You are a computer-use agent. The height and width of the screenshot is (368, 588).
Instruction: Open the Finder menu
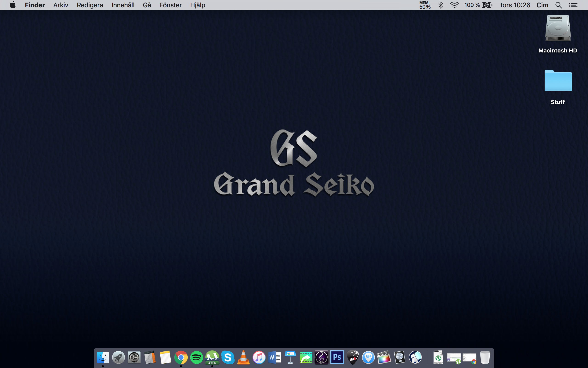[x=35, y=5]
